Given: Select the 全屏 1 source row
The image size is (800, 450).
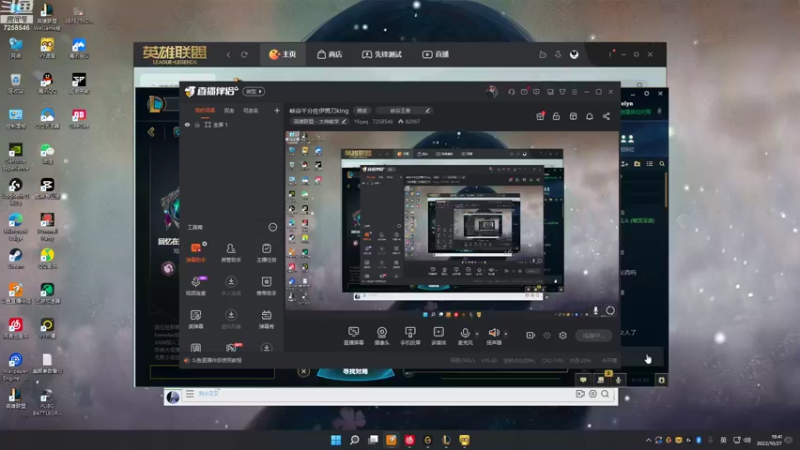Looking at the screenshot, I should pyautogui.click(x=232, y=124).
